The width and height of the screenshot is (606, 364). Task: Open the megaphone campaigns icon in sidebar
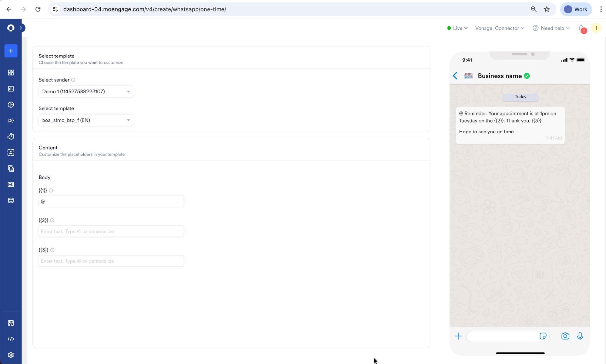coord(11,121)
